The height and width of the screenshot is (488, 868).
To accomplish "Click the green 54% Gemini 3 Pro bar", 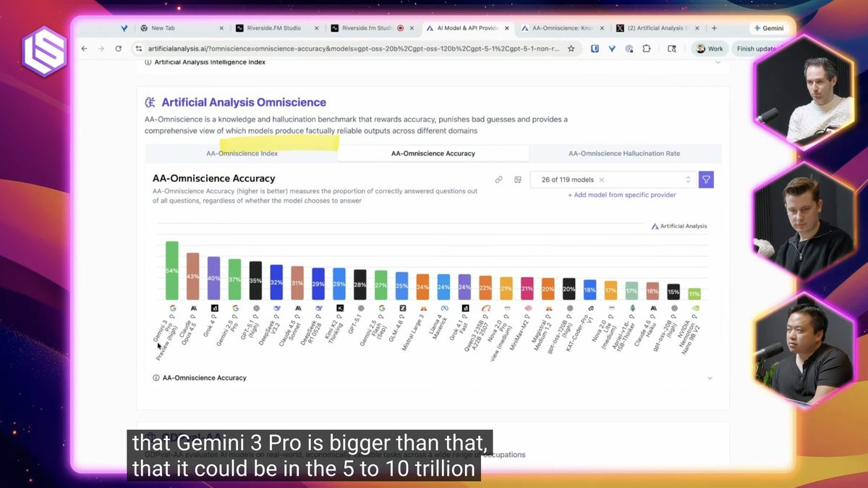I will coord(172,270).
